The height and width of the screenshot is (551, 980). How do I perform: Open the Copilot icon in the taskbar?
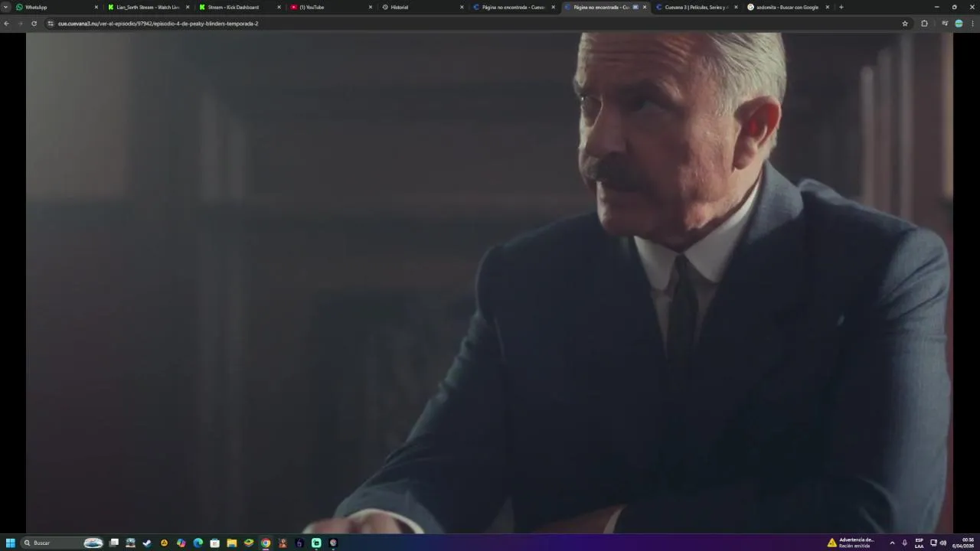pyautogui.click(x=181, y=543)
